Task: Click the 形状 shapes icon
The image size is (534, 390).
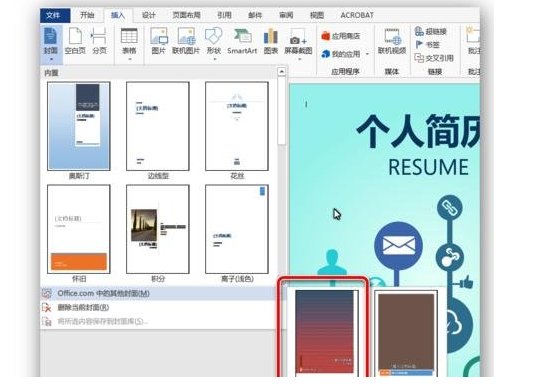Action: [214, 36]
